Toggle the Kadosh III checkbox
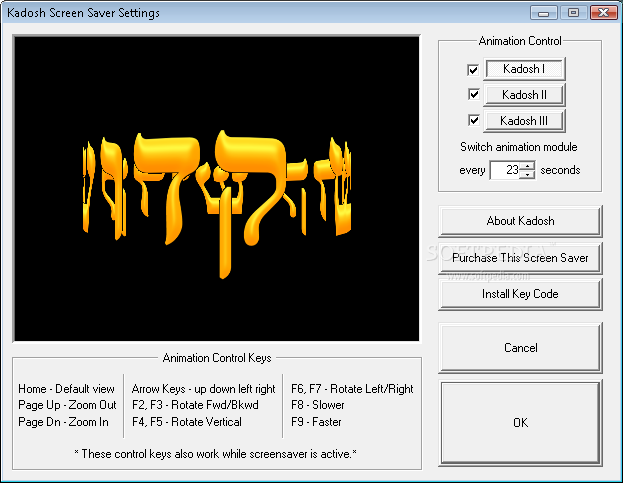 [x=474, y=120]
